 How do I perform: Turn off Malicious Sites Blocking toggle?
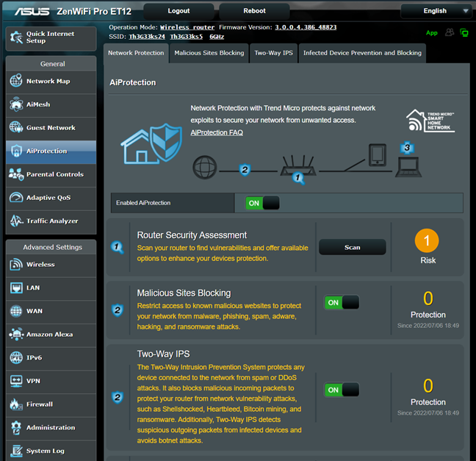[342, 302]
